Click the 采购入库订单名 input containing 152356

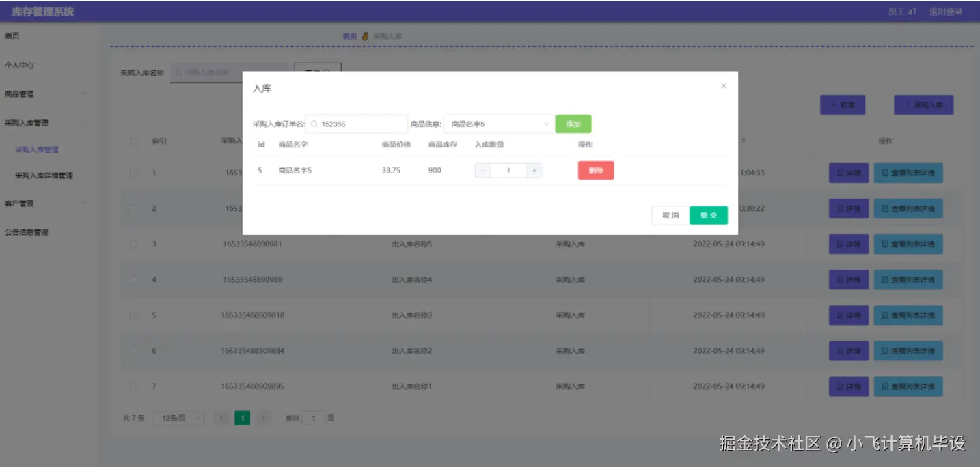tap(357, 124)
